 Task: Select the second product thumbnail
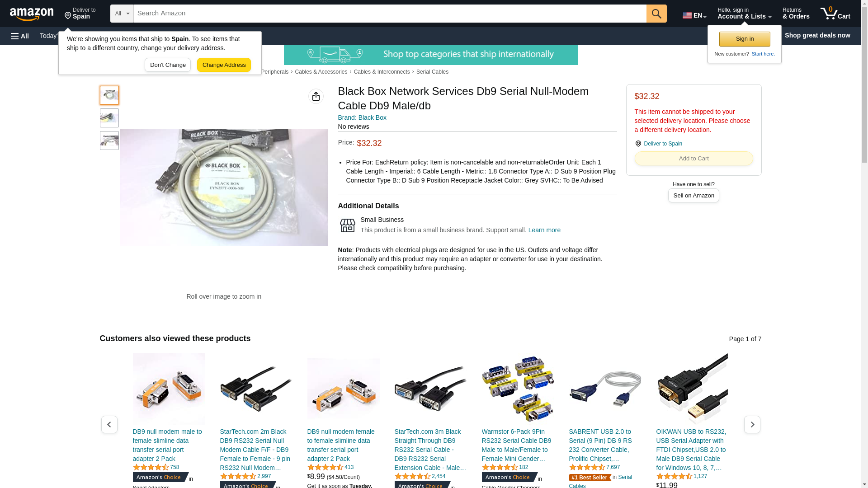[x=109, y=118]
